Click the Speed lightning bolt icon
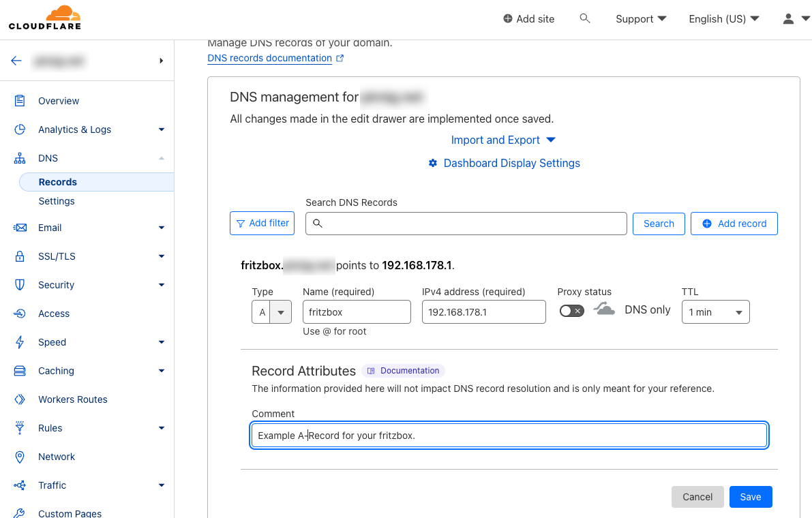Image resolution: width=812 pixels, height=518 pixels. [x=20, y=342]
